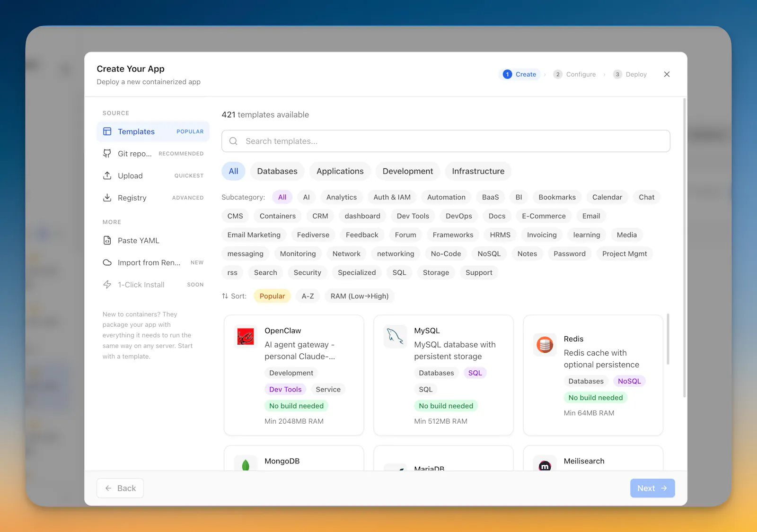
Task: Click the Deploy step indicator
Action: (630, 74)
